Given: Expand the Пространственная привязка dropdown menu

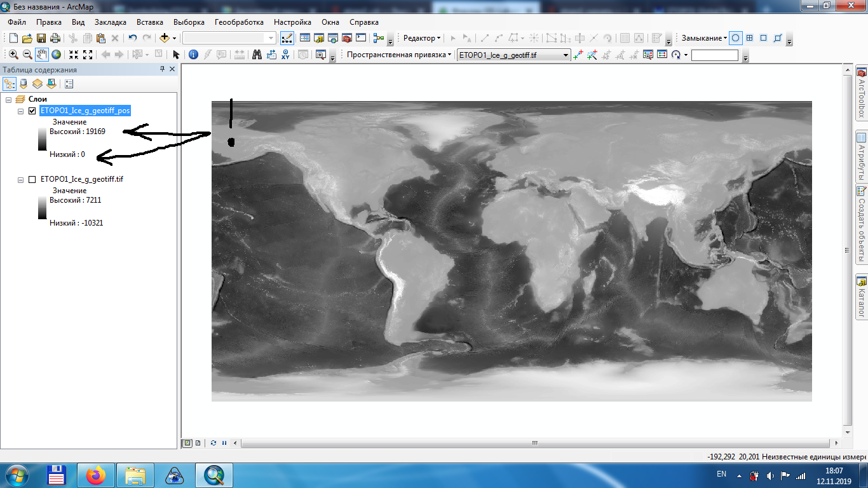Looking at the screenshot, I should [x=399, y=55].
